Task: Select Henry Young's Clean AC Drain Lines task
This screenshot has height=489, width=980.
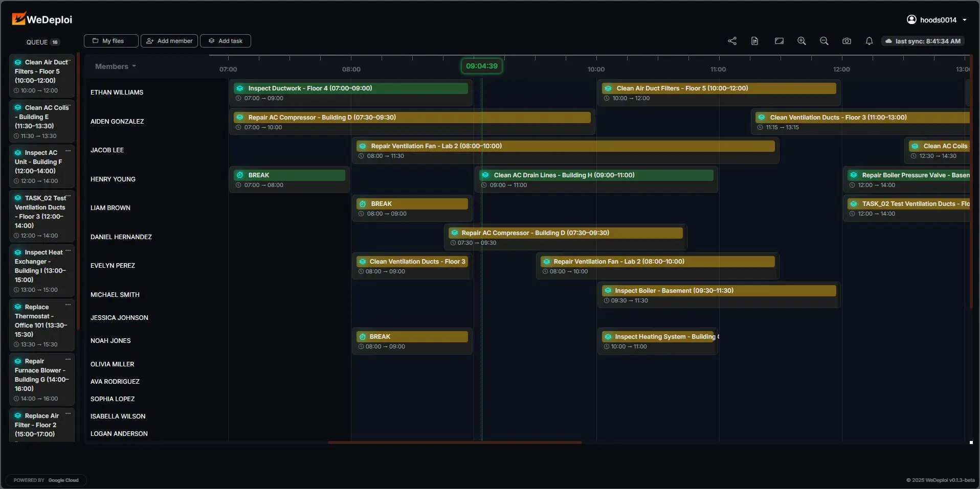Action: pyautogui.click(x=596, y=175)
